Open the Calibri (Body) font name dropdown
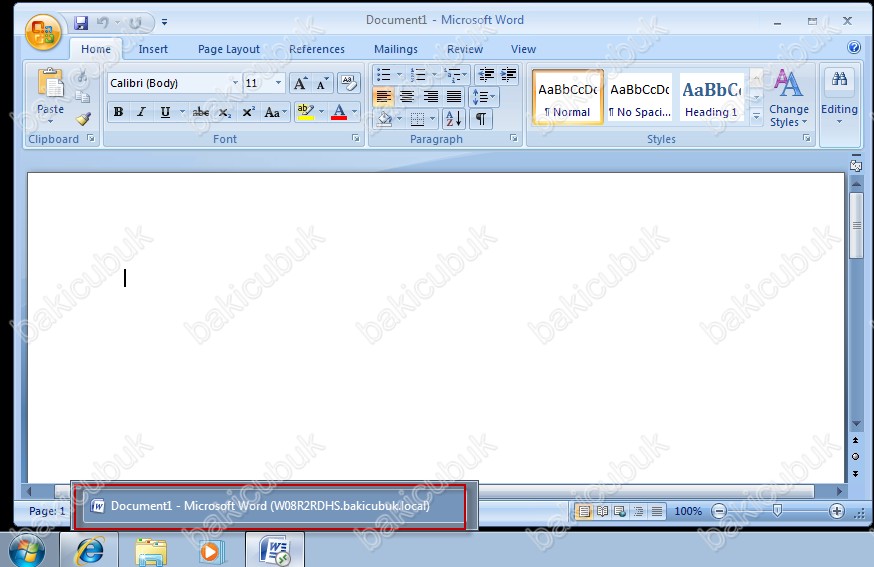The width and height of the screenshot is (874, 567). [235, 83]
